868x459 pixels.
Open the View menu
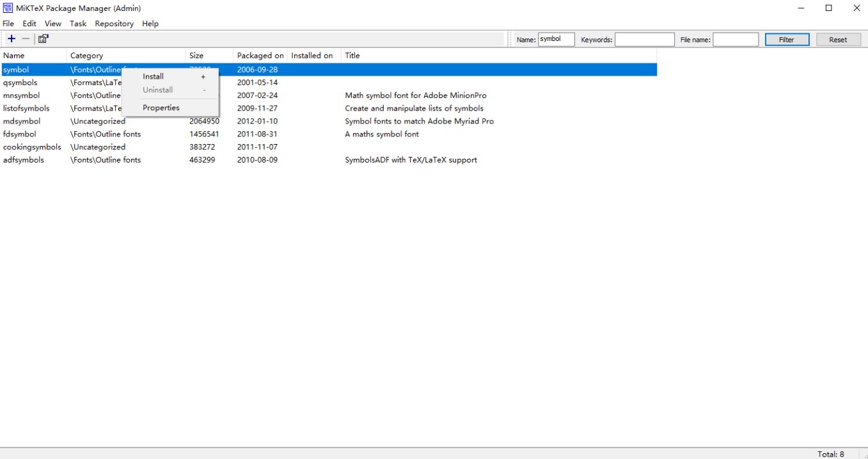click(53, 24)
